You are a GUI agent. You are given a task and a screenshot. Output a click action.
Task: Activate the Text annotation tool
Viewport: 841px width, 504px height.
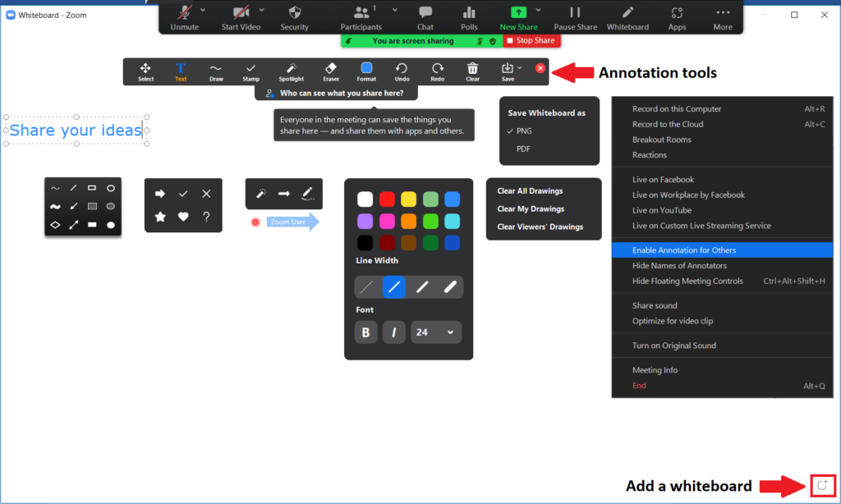coord(181,72)
